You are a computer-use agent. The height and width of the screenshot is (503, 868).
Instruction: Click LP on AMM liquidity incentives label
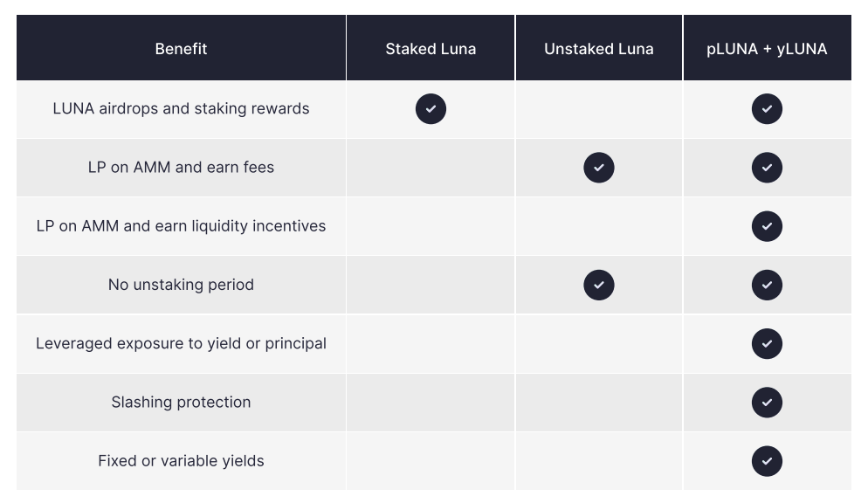(x=181, y=226)
